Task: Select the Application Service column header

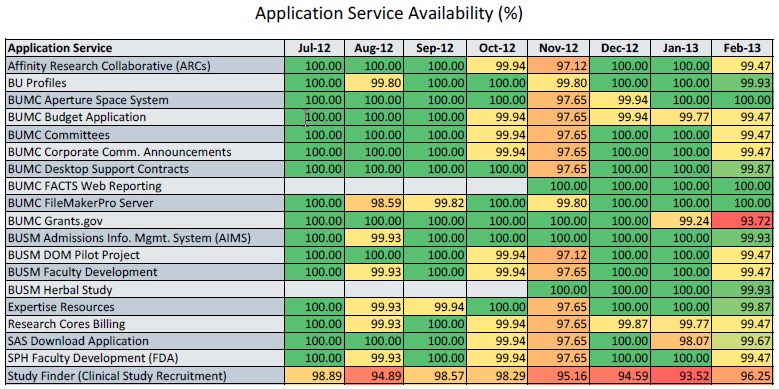Action: point(145,48)
